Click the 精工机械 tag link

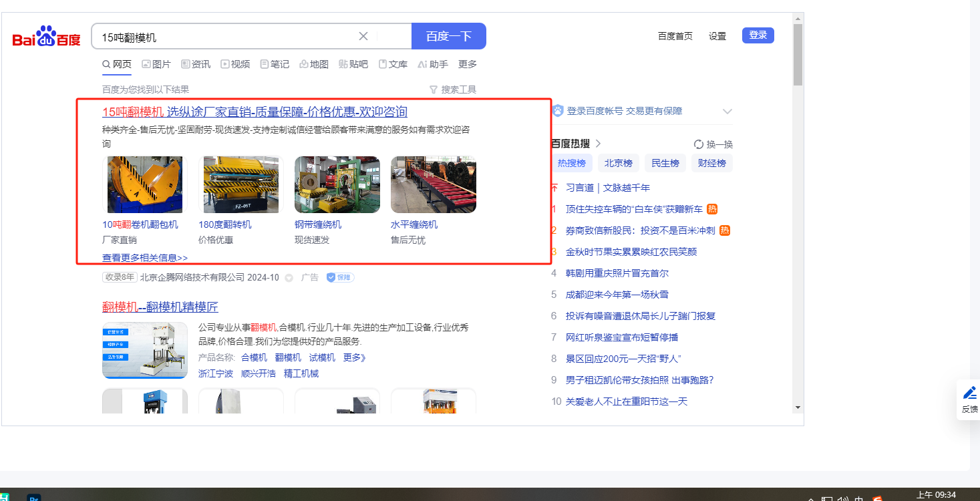pos(301,373)
